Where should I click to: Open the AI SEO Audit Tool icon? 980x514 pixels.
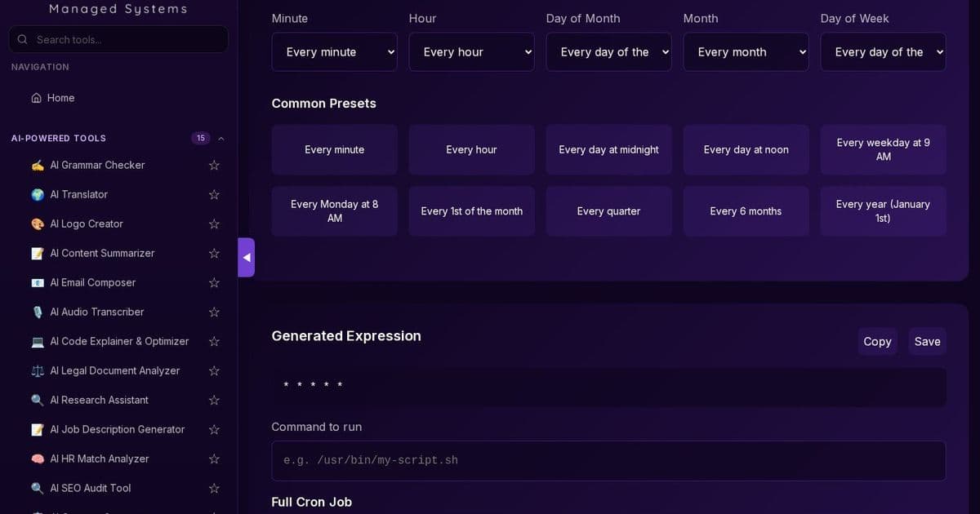click(x=37, y=488)
